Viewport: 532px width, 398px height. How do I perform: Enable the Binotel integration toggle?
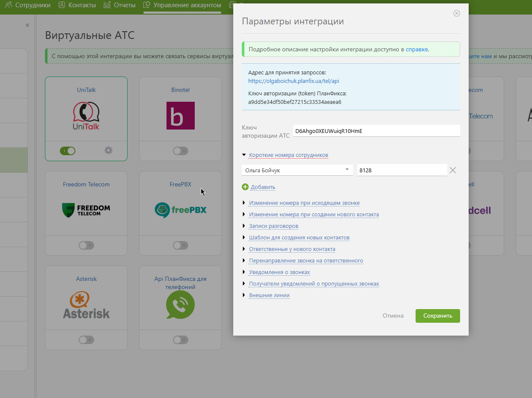(180, 150)
